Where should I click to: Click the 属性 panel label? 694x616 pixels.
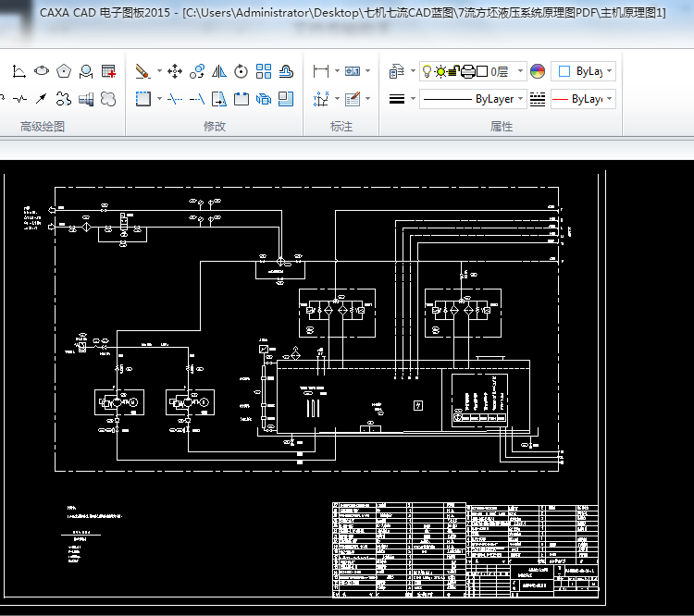point(502,126)
